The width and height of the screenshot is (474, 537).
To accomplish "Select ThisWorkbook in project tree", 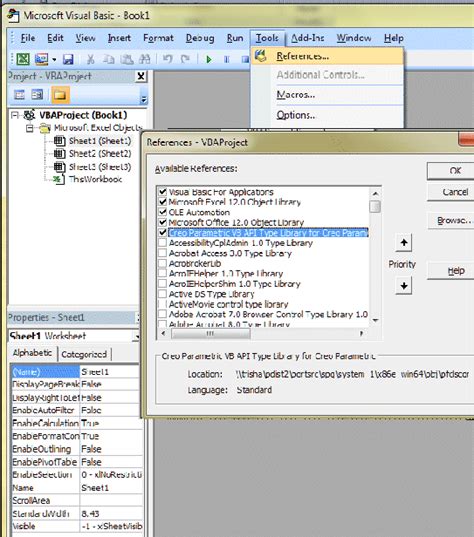I will point(95,179).
